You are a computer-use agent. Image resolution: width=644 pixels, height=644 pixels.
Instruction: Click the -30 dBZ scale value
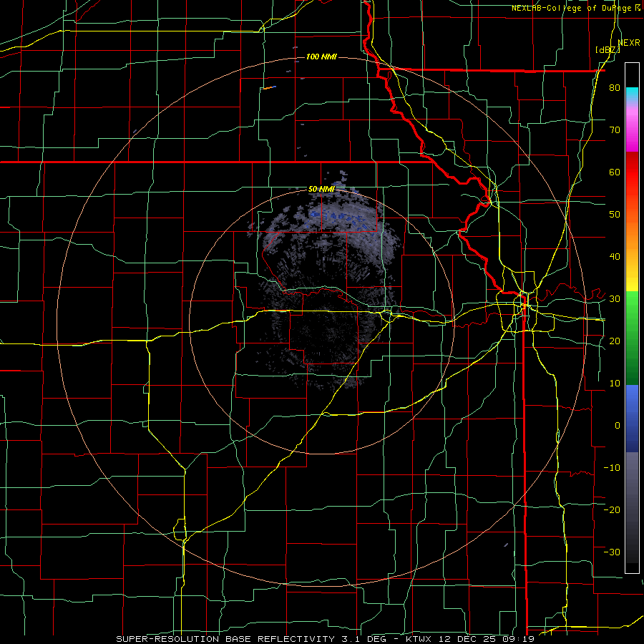click(x=612, y=552)
